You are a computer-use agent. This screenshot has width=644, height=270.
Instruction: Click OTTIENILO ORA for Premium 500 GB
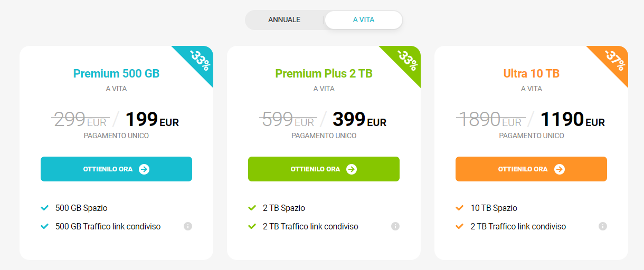(x=116, y=169)
